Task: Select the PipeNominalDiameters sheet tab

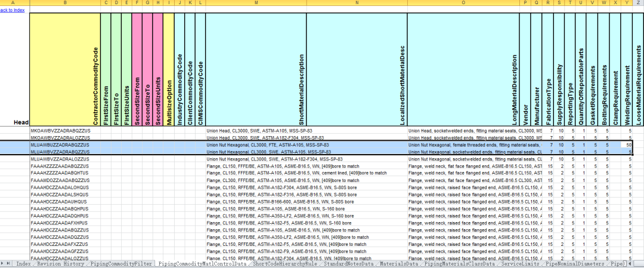Action: [575, 263]
